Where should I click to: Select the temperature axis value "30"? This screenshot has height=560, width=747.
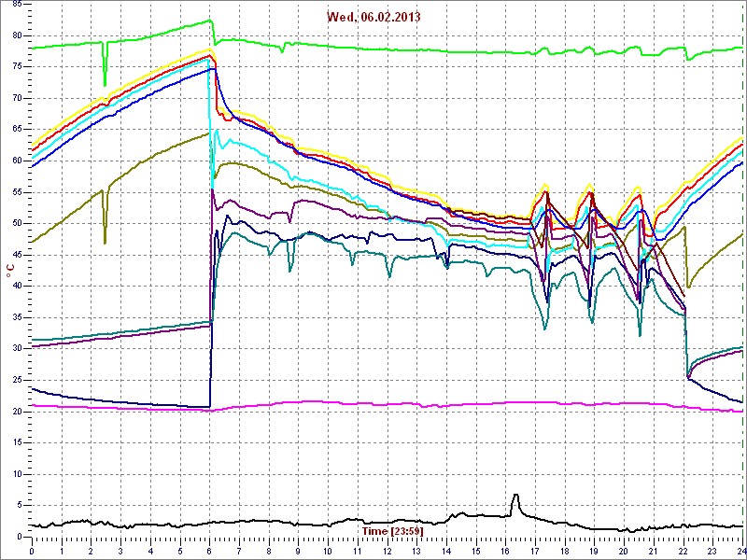[x=16, y=348]
